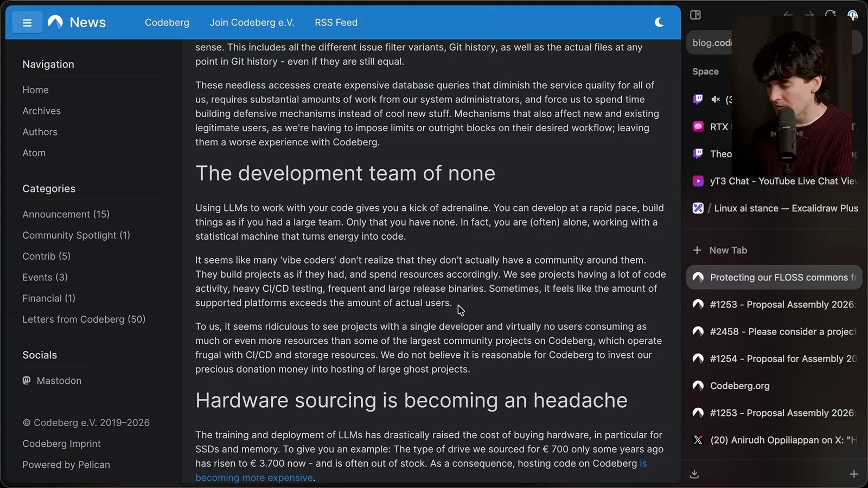Open the Pelican link in the footer
Image resolution: width=868 pixels, height=488 pixels.
94,465
